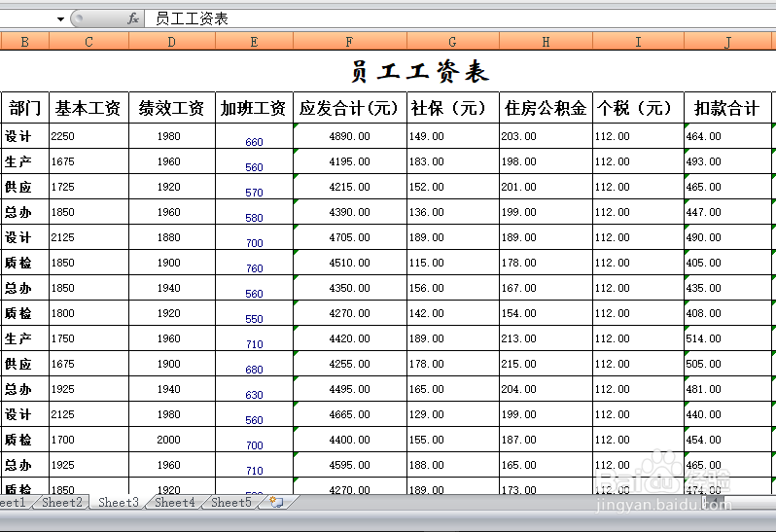776x532 pixels.
Task: Select overtime cell 550
Action: pos(254,313)
